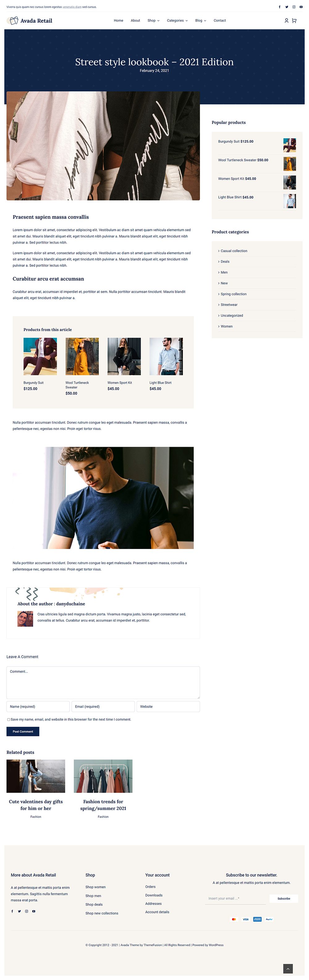
Task: Click the Comment text area
Action: (103, 682)
